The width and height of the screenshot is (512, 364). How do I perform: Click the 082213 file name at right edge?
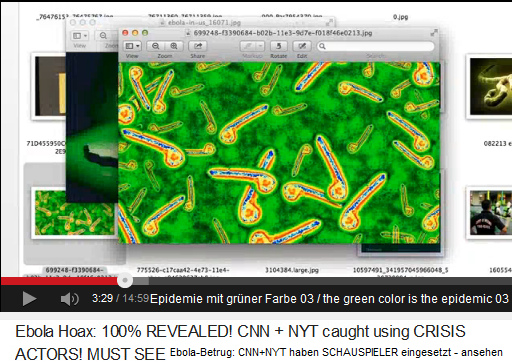[498, 144]
